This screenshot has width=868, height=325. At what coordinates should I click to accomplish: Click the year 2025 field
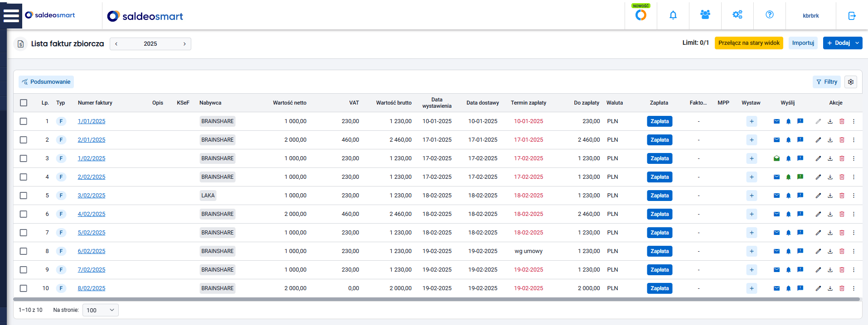coord(150,44)
